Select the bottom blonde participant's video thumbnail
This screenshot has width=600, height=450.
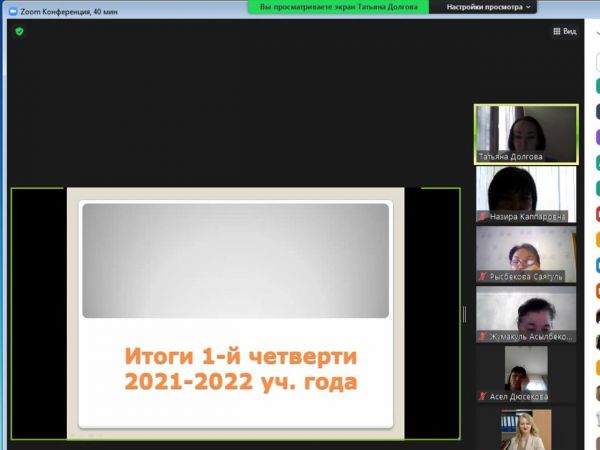pos(526,430)
